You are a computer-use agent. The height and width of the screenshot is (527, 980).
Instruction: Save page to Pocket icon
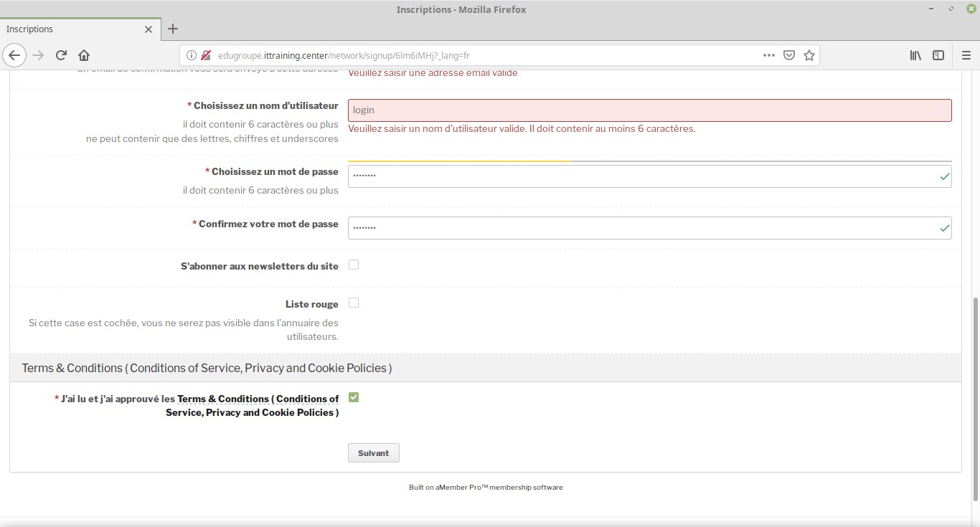pos(788,55)
